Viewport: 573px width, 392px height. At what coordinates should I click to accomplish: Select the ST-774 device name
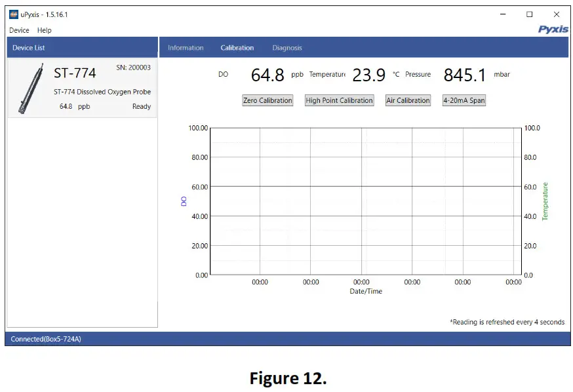(75, 73)
